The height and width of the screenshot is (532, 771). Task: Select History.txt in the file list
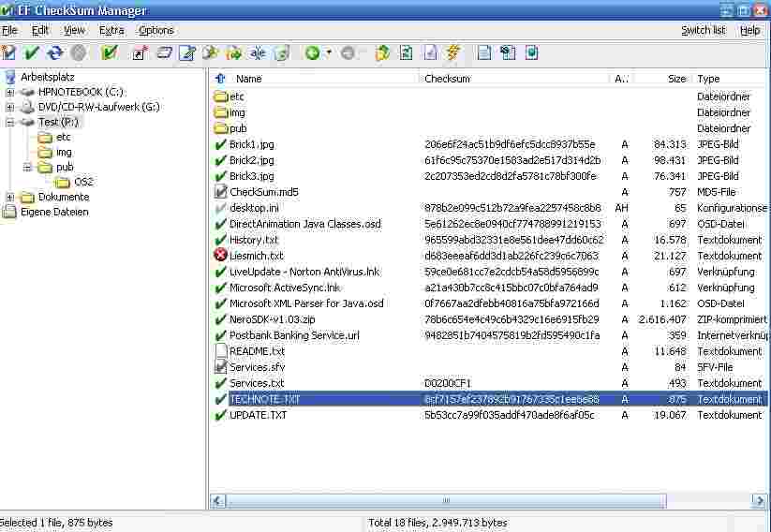tap(254, 240)
